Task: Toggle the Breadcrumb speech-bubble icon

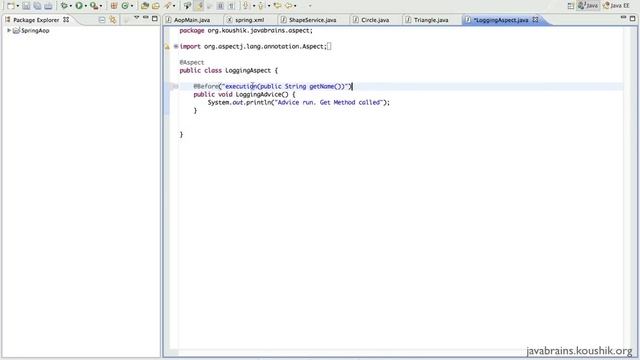Action: (x=187, y=6)
